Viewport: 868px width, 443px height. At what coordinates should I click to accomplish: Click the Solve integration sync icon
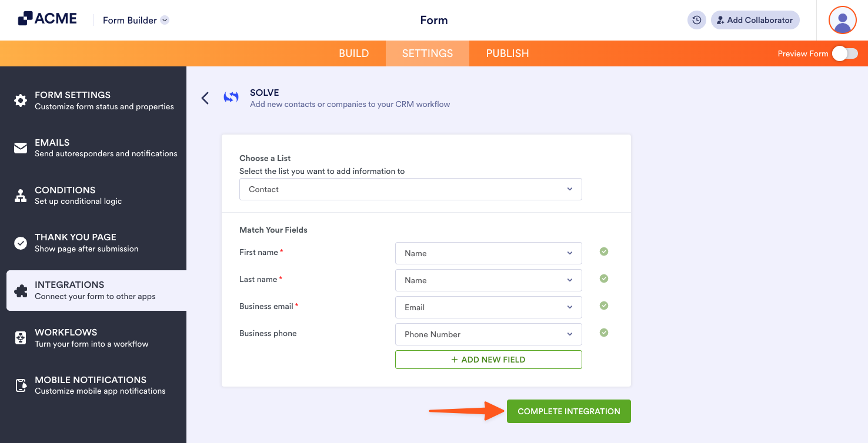click(232, 98)
